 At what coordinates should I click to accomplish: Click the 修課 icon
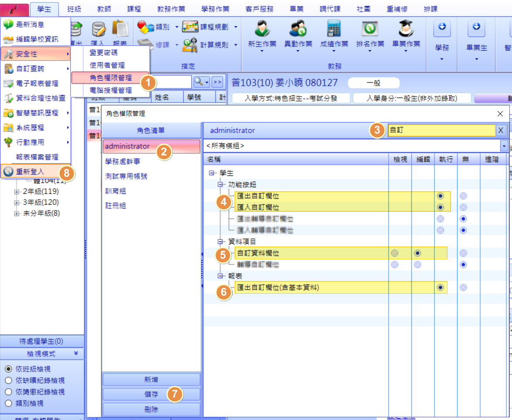pos(145,44)
